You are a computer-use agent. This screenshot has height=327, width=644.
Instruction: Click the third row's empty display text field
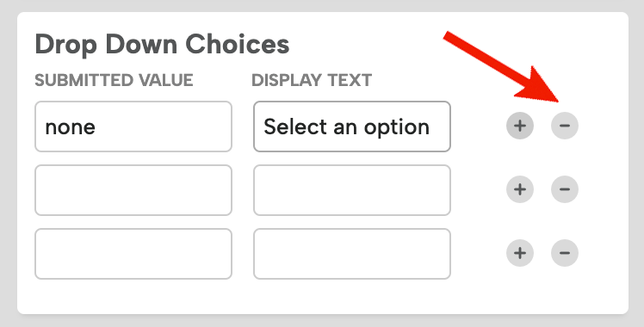pos(352,254)
